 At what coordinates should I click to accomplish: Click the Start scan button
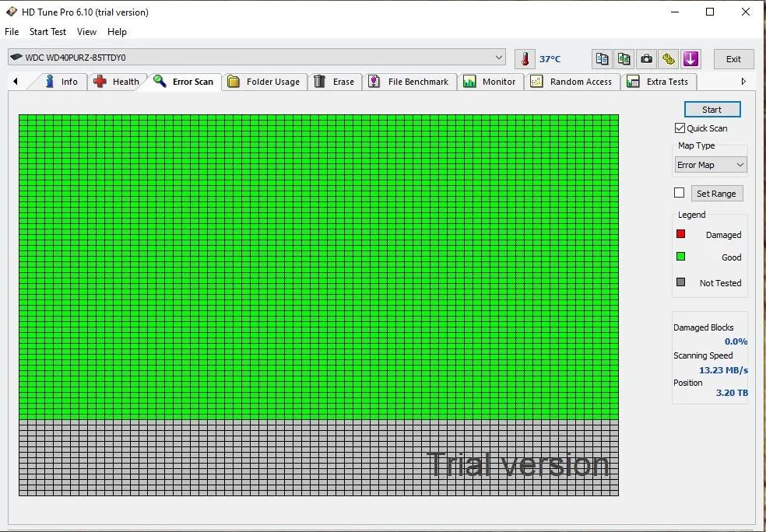click(712, 110)
